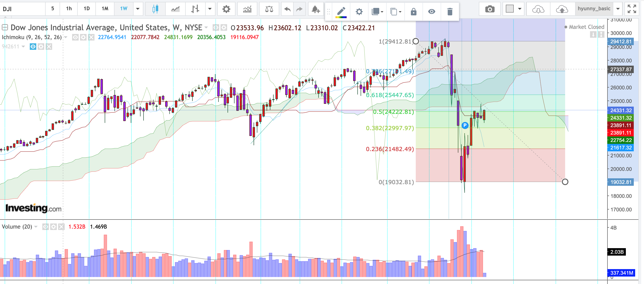This screenshot has width=644, height=284.
Task: Hide the 942611 study with its eye
Action: pos(33,47)
